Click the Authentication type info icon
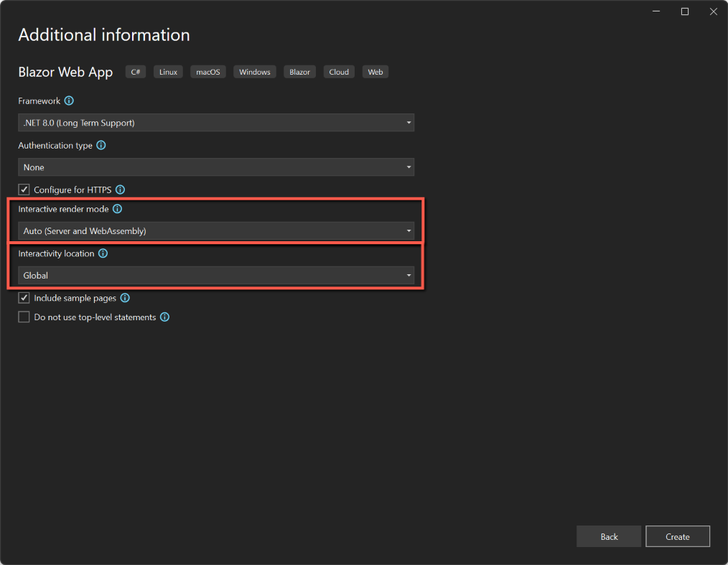Screen dimensions: 728x565 (x=101, y=145)
